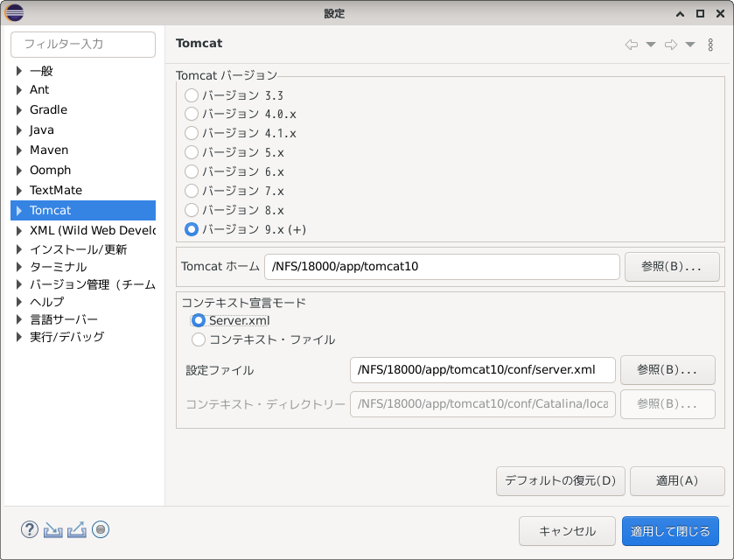Click the export preferences icon
The height and width of the screenshot is (560, 734).
click(77, 529)
